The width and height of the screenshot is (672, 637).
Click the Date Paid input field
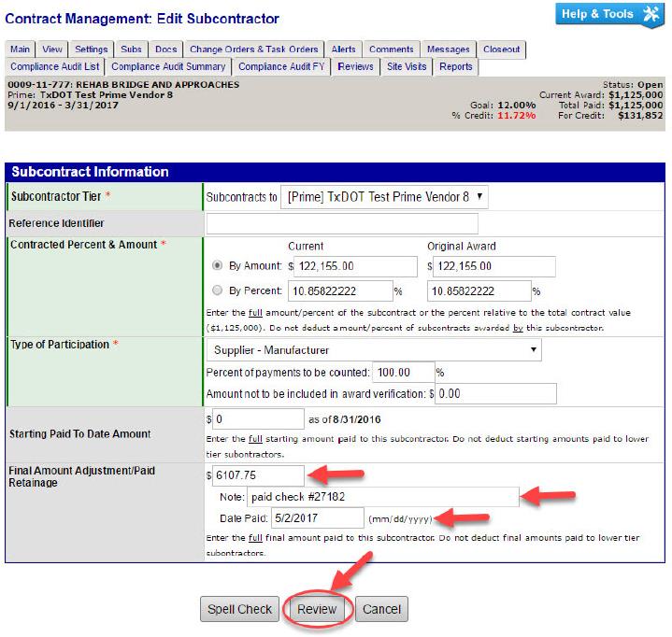317,517
